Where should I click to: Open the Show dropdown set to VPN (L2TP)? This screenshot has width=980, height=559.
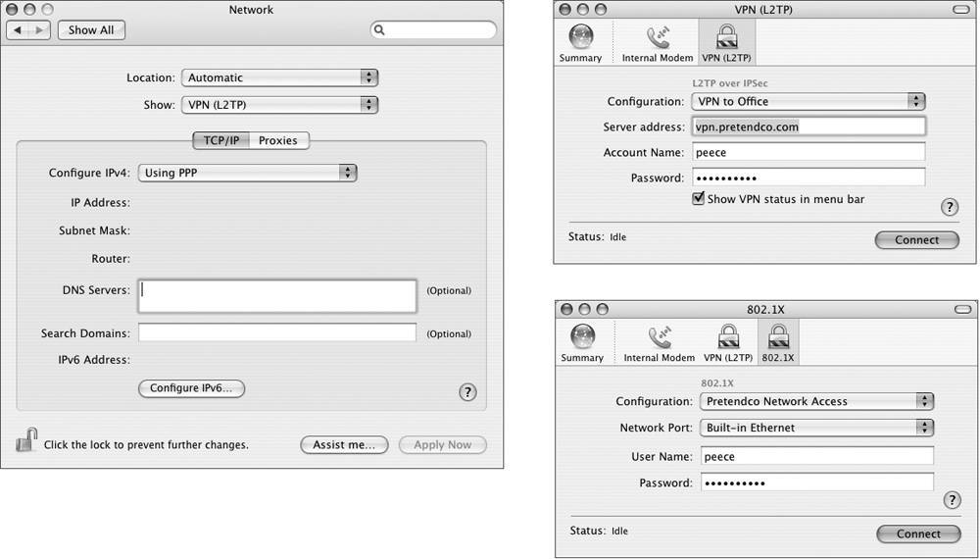tap(280, 104)
